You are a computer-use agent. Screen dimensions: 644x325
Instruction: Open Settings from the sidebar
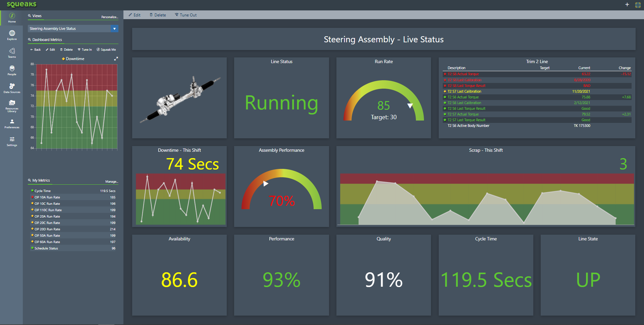12,141
